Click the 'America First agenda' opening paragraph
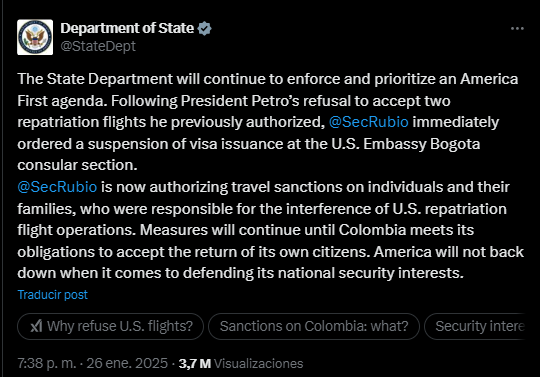 point(268,122)
